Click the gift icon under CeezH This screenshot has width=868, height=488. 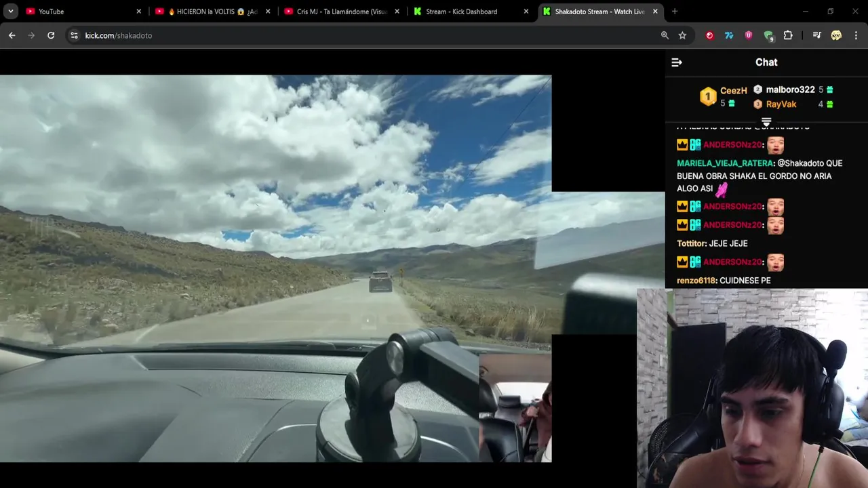pyautogui.click(x=731, y=104)
